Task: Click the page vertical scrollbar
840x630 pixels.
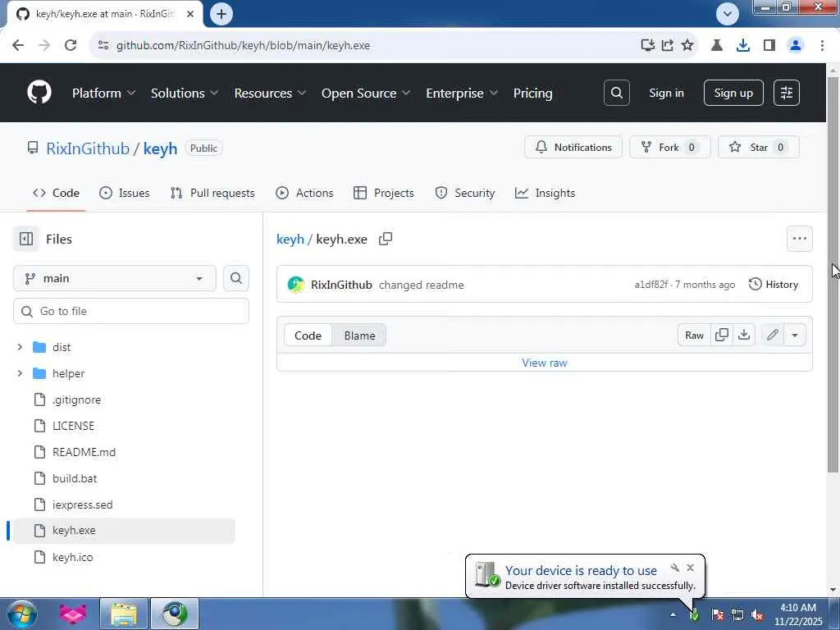Action: point(833,274)
